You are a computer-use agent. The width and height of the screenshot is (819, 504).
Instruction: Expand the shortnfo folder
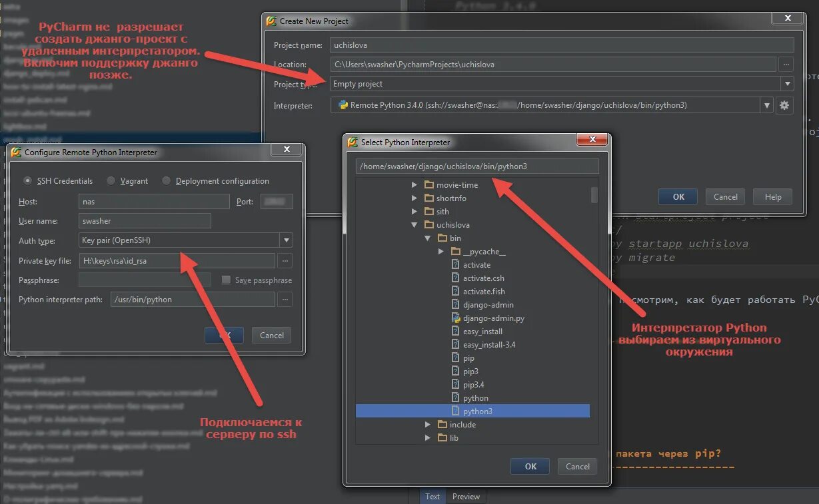(414, 198)
